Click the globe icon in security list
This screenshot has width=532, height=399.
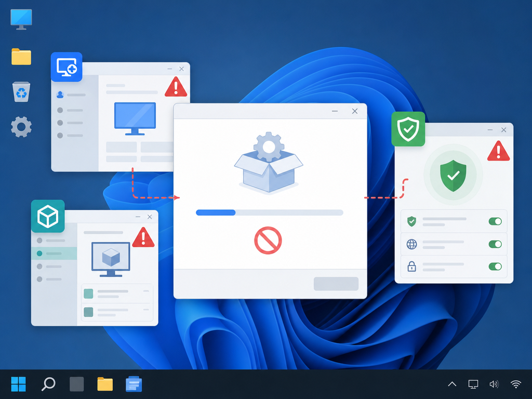411,244
